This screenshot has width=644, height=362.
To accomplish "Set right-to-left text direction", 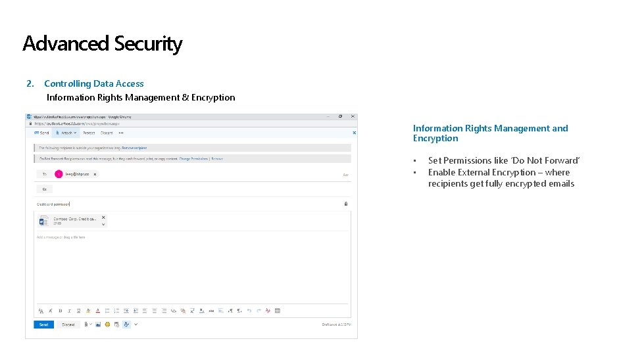I will pyautogui.click(x=239, y=311).
